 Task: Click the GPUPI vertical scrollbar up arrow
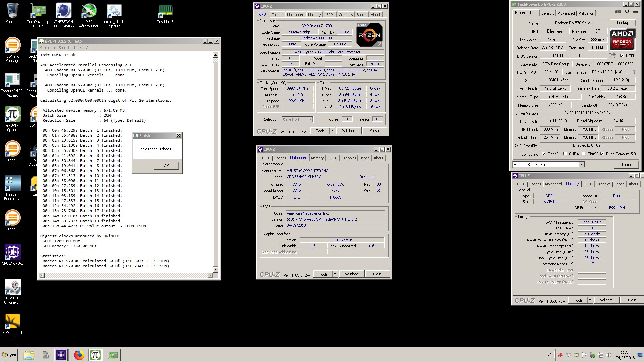coord(215,55)
